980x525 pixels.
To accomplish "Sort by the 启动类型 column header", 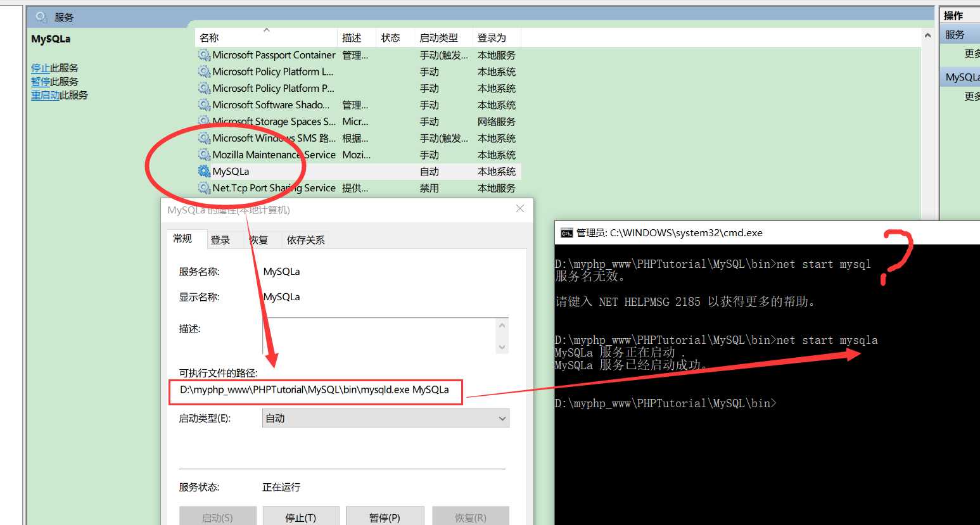I will [x=438, y=38].
